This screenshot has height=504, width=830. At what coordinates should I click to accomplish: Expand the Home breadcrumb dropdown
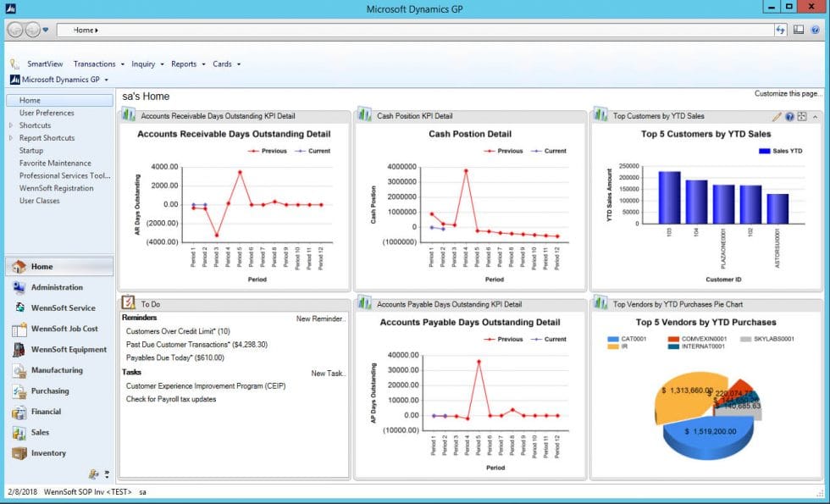tap(96, 28)
